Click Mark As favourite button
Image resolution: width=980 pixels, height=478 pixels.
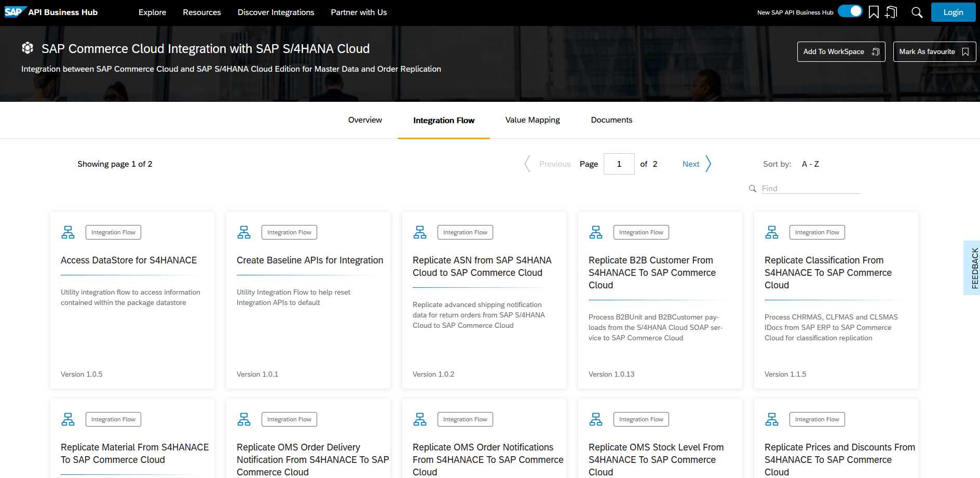coord(934,51)
